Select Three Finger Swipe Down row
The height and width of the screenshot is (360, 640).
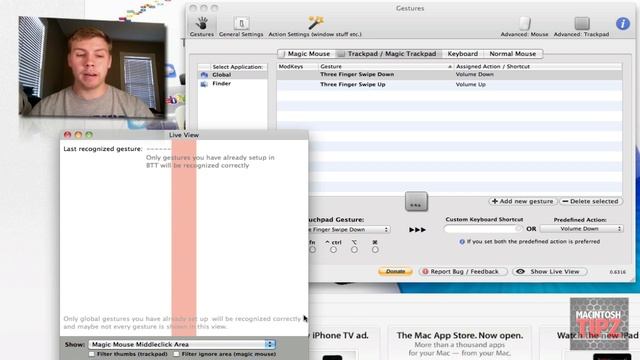pos(449,74)
